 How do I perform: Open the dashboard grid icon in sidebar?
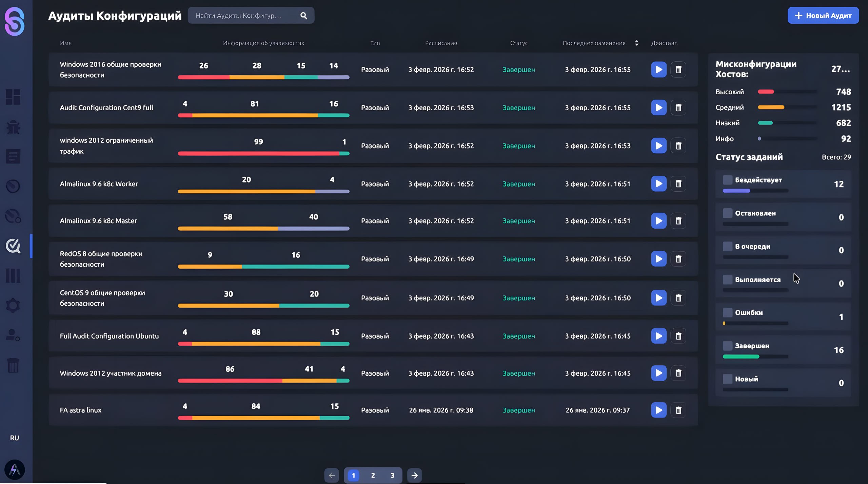click(13, 97)
